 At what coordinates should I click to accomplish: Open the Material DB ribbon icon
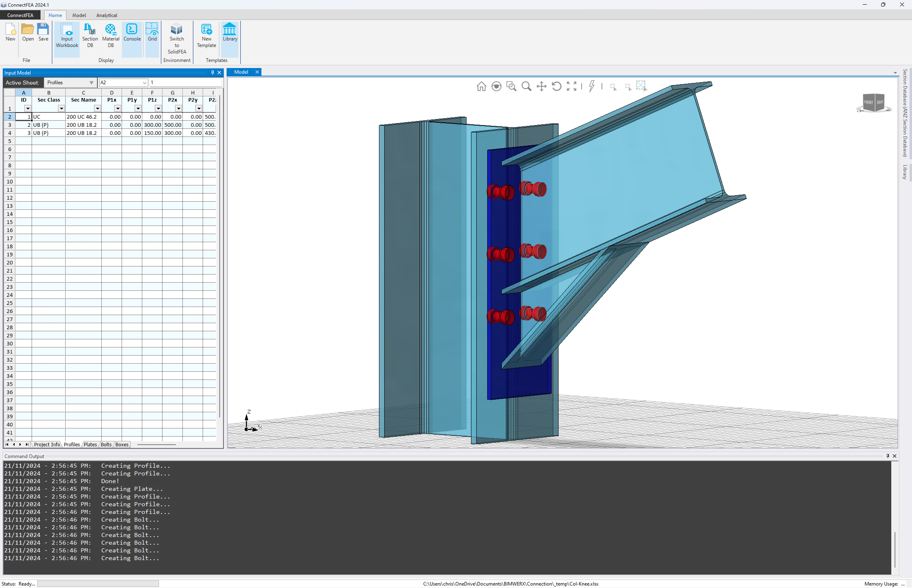pos(110,35)
